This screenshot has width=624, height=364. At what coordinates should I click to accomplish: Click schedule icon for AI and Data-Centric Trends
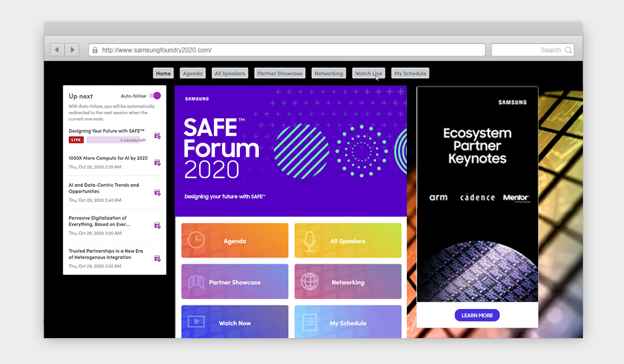(x=157, y=193)
